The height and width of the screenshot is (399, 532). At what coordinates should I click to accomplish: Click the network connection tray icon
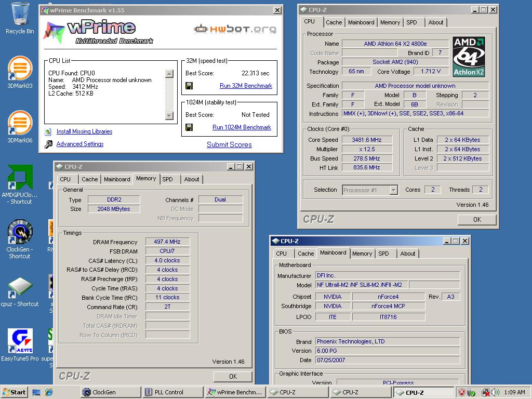486,393
